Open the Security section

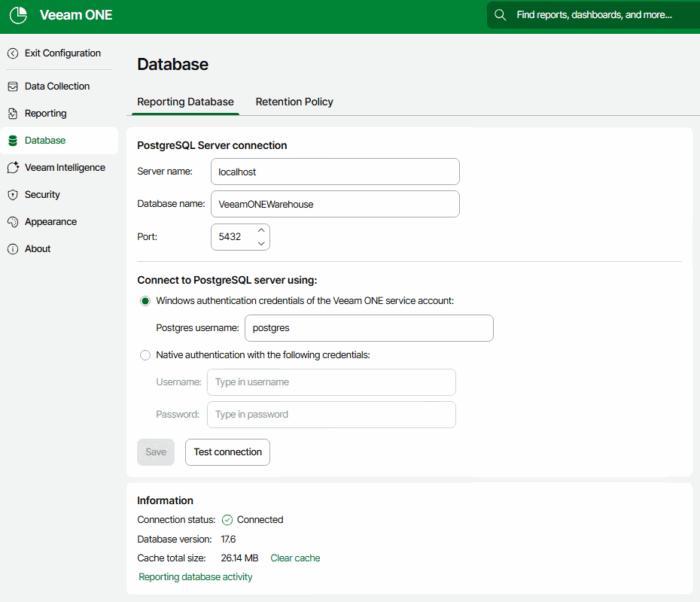(58, 195)
